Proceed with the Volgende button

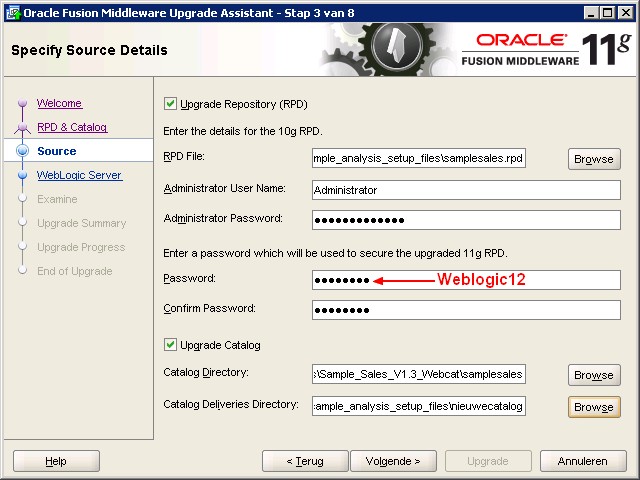tap(393, 461)
